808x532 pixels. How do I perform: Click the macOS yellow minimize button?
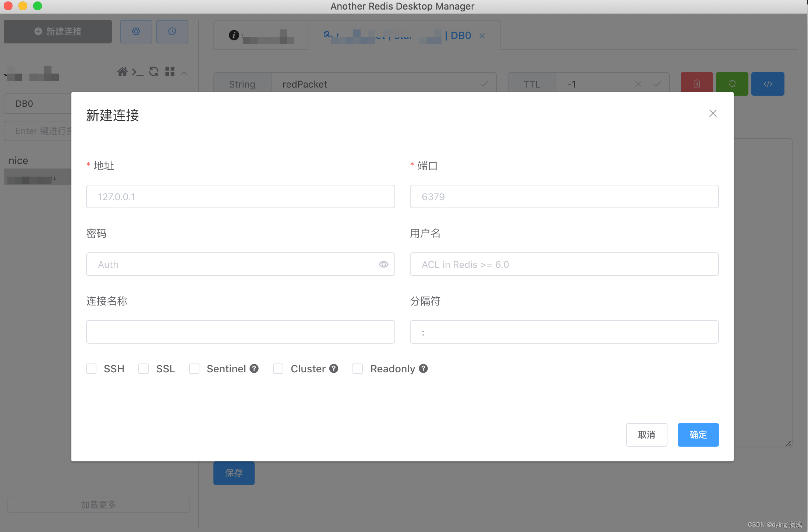click(23, 6)
